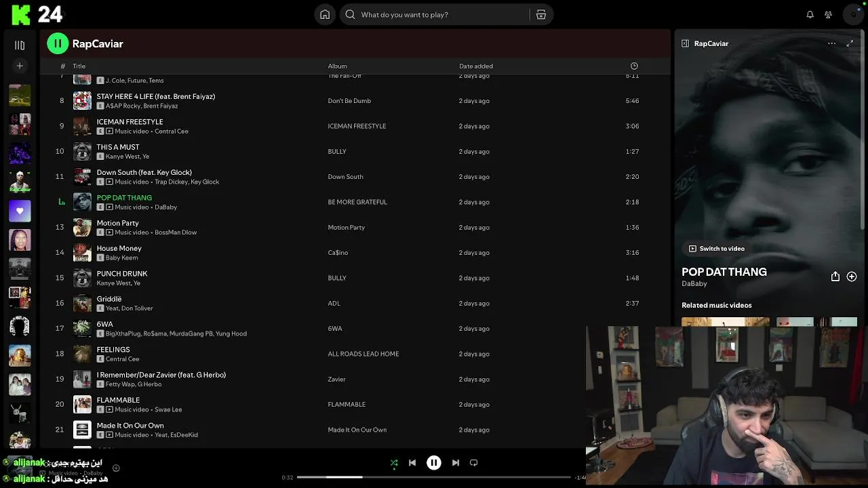The width and height of the screenshot is (868, 488).
Task: Open Swae Lee artist link
Action: click(168, 409)
